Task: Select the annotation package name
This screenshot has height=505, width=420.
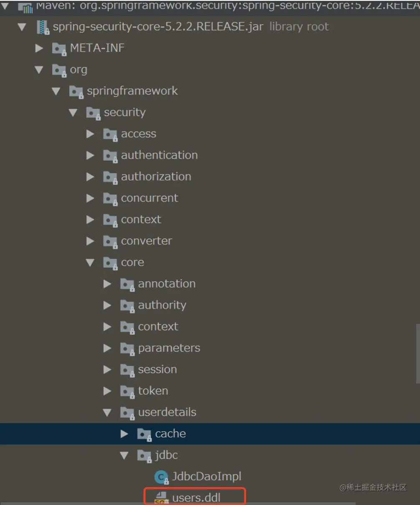Action: 167,284
